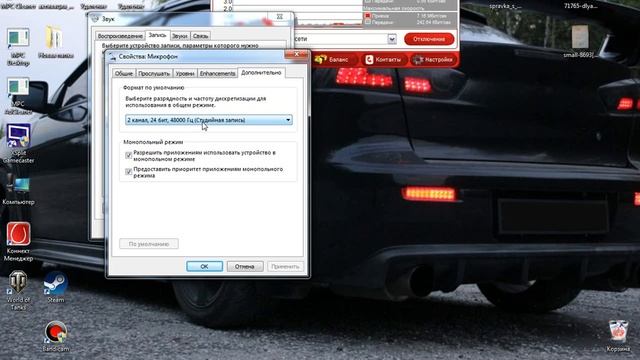Switch to the Enhancements tab
Viewport: 640px width, 360px height.
[218, 73]
